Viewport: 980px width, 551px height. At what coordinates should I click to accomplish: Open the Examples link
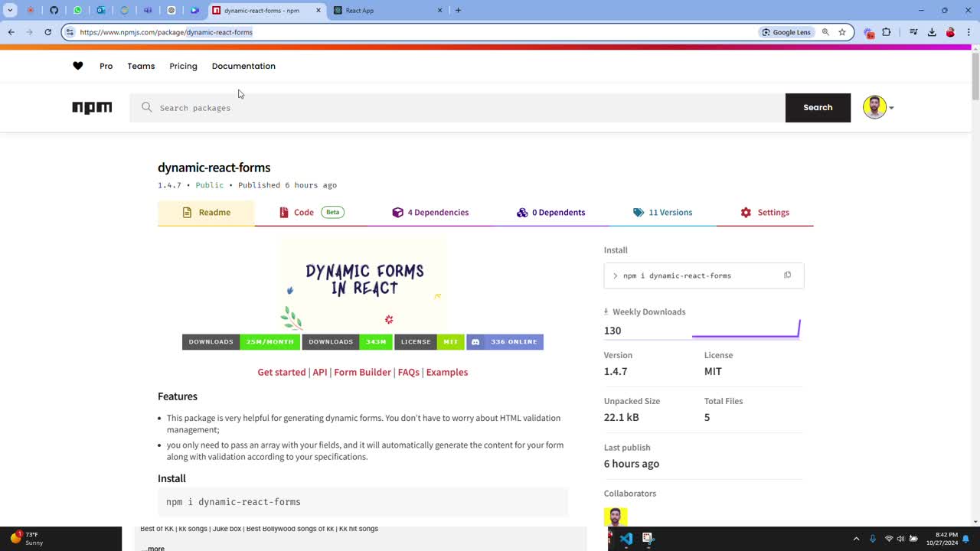click(x=447, y=373)
